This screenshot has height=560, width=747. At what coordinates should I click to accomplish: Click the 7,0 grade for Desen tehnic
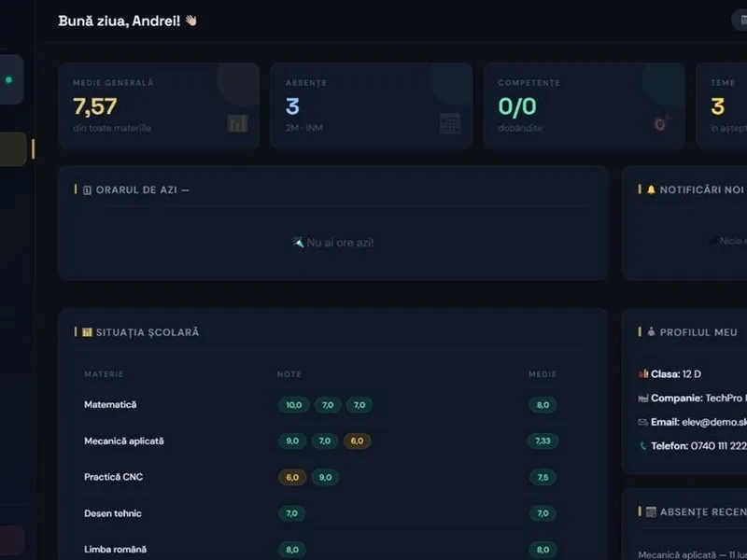(x=291, y=513)
